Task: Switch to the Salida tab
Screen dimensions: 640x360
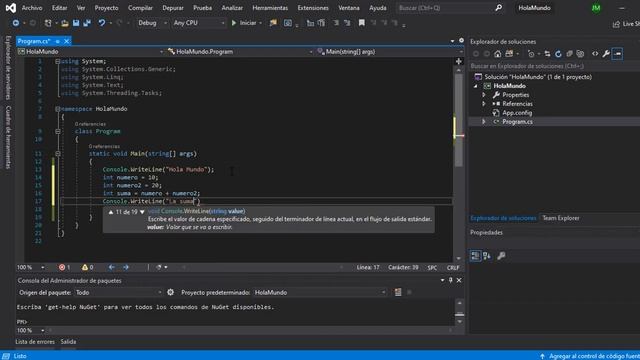Action: pos(68,342)
